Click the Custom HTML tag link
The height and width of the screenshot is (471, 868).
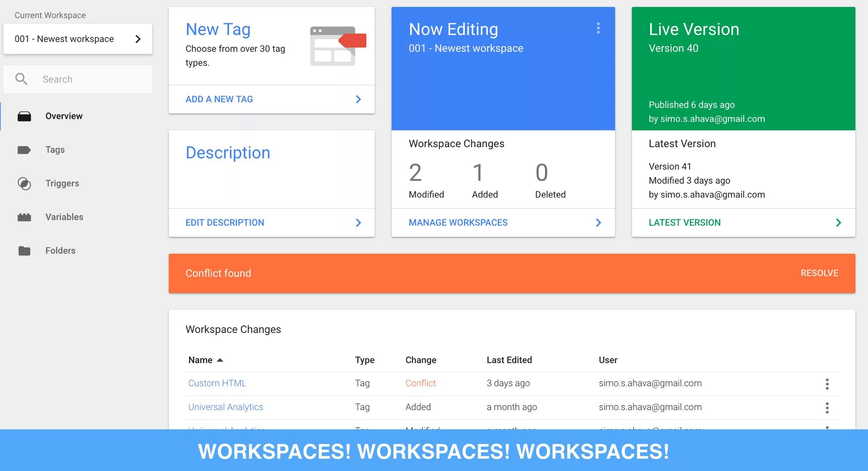tap(217, 383)
